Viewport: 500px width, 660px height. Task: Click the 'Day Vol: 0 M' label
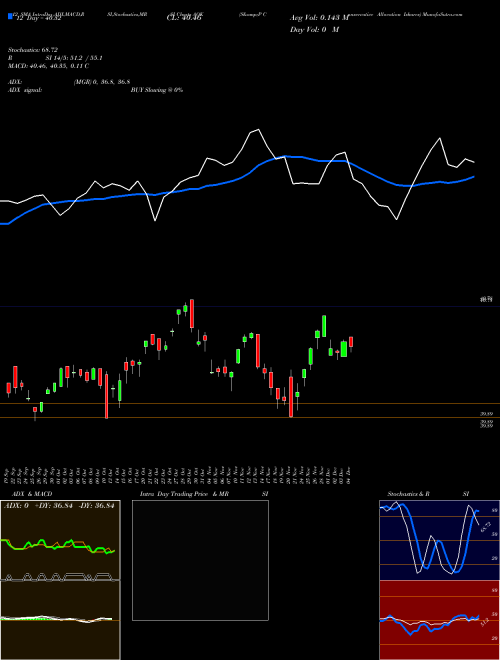tap(314, 30)
